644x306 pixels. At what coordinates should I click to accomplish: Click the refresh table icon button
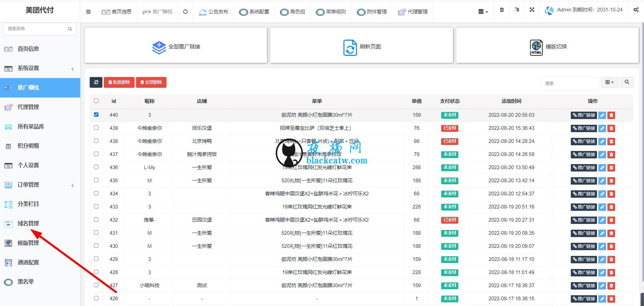coord(96,82)
